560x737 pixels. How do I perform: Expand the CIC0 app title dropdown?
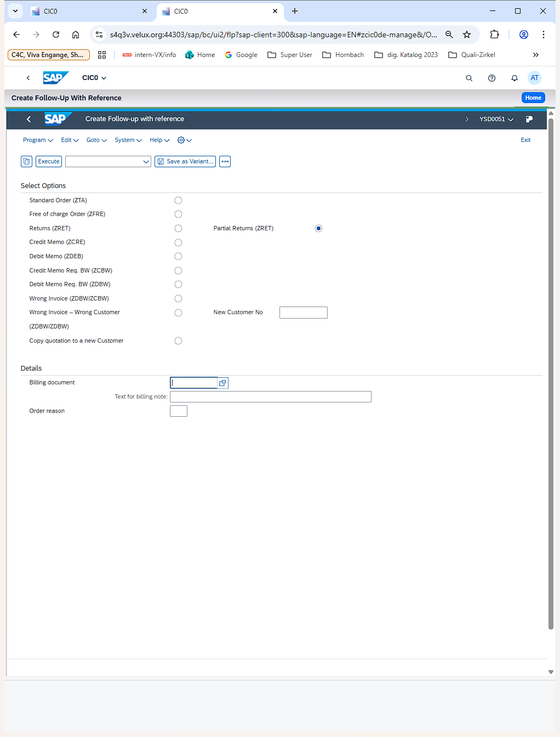pos(94,78)
